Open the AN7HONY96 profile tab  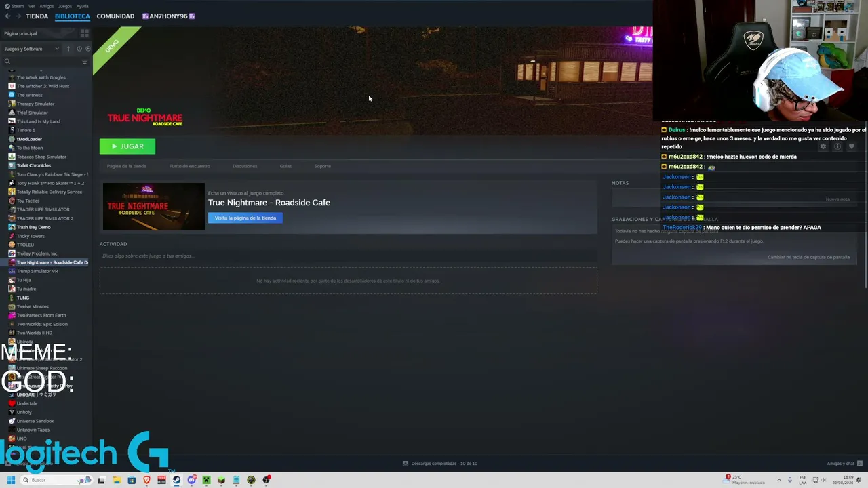coord(168,16)
